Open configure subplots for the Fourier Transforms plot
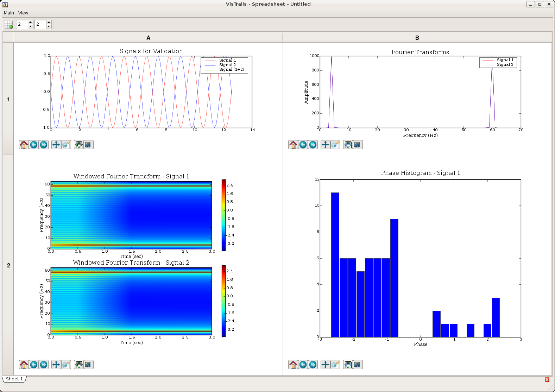The image size is (555, 392). pyautogui.click(x=348, y=145)
